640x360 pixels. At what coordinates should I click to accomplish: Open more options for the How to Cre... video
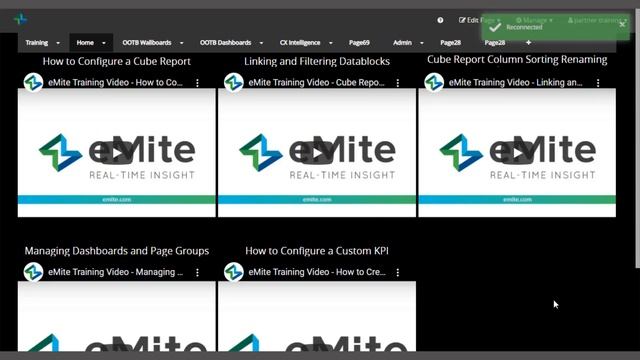[x=398, y=272]
